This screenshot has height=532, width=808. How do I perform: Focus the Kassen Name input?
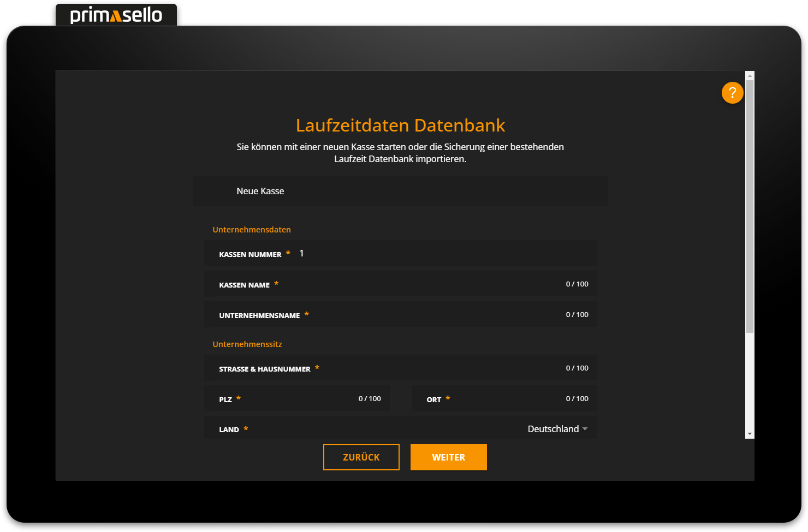pos(415,284)
